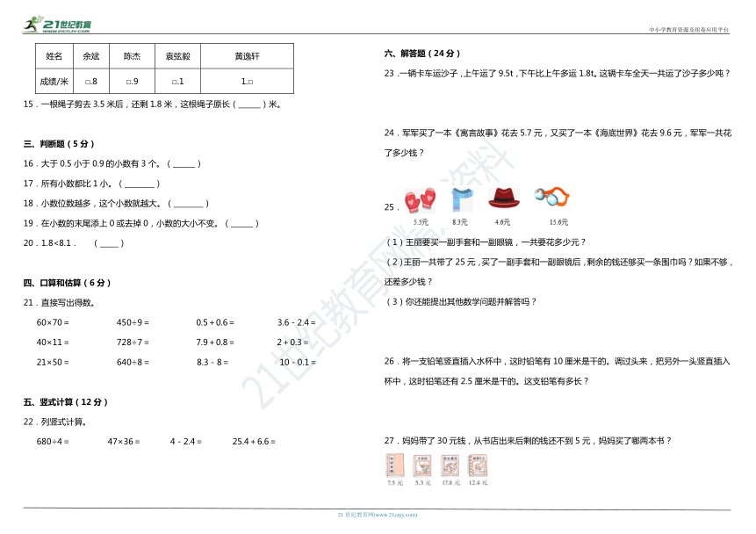This screenshot has height=534, width=756.
Task: Click the 21×50= problem
Action: [x=53, y=362]
